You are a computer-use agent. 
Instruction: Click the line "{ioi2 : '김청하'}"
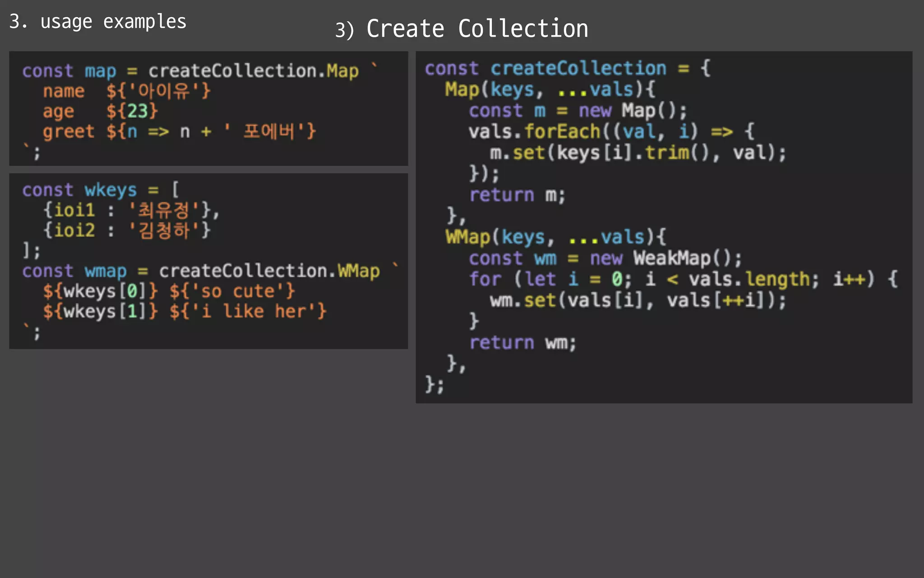coord(127,230)
